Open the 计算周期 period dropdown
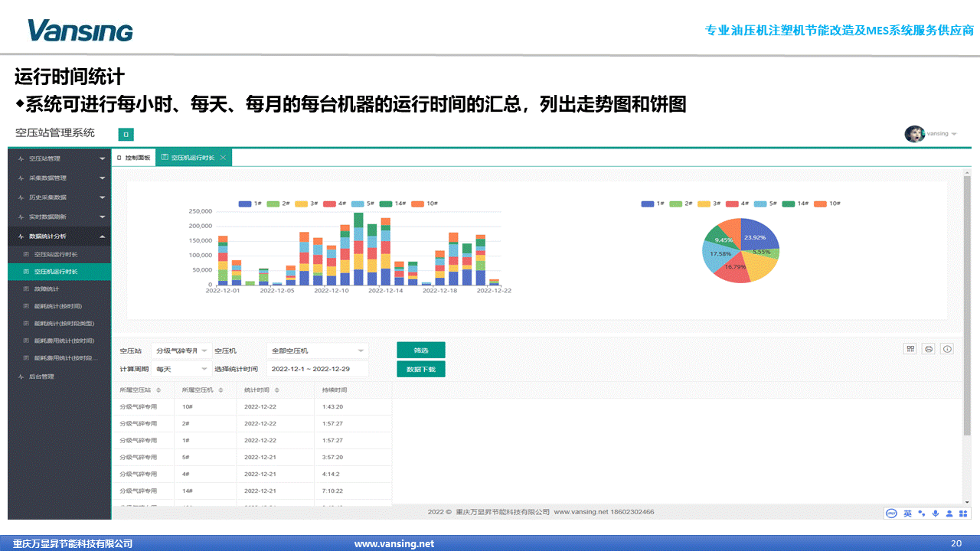 tap(181, 369)
